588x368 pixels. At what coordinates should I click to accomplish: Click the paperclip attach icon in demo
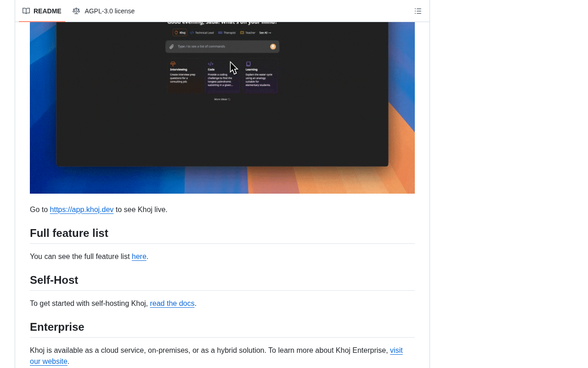(172, 46)
